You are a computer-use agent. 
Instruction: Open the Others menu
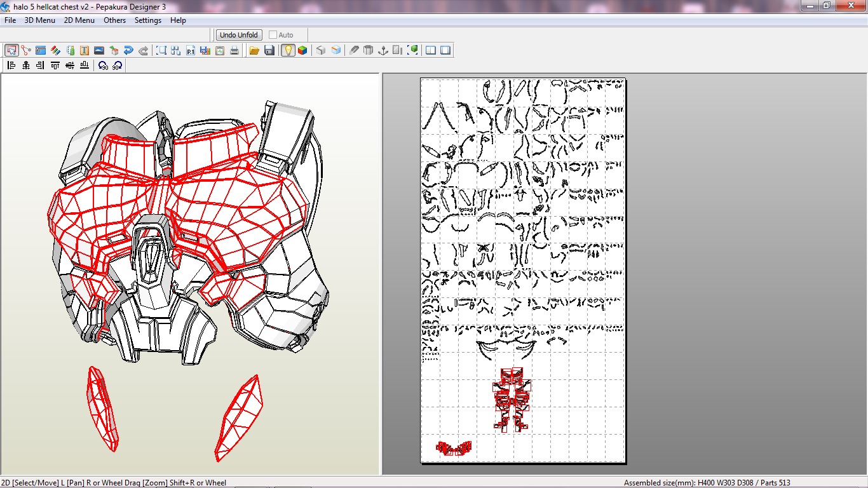click(115, 20)
